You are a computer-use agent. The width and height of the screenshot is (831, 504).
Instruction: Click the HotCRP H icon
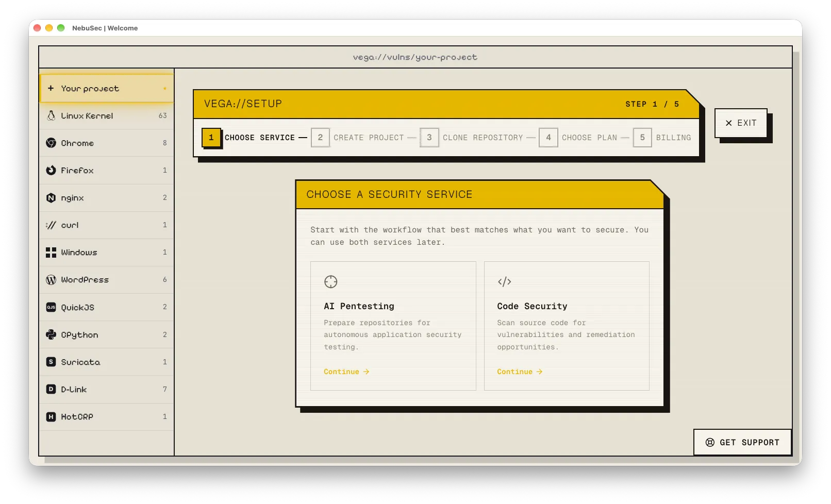(51, 416)
